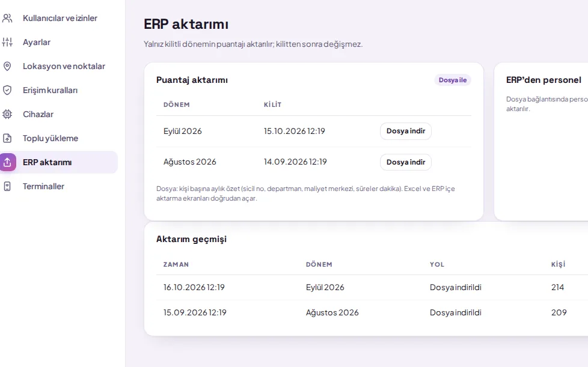
Task: Click the ERP'den personel card title
Action: coord(544,80)
